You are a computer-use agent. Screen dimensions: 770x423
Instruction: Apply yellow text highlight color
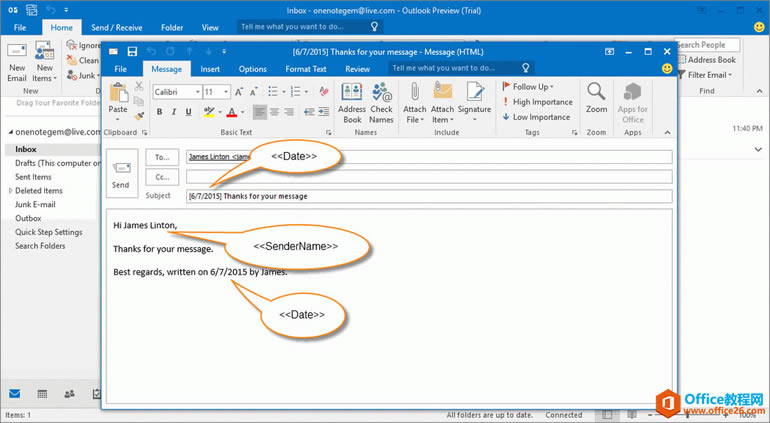[x=209, y=112]
